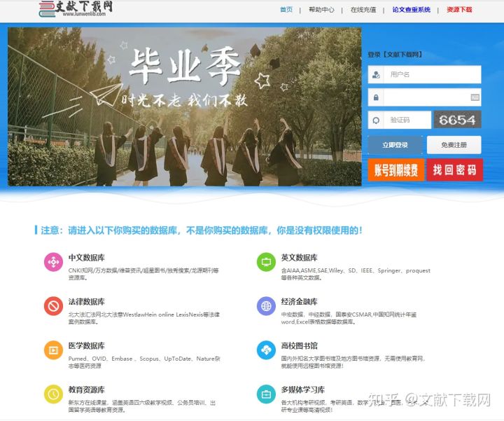Screen dimensions: 504x421
Task: Click the virtual keyboard icon in password field
Action: pyautogui.click(x=475, y=97)
